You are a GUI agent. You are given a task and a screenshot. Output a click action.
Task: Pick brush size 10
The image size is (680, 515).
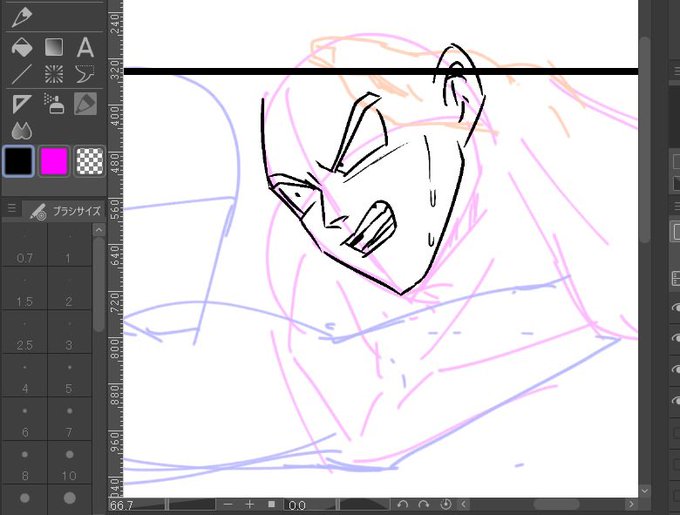point(69,463)
